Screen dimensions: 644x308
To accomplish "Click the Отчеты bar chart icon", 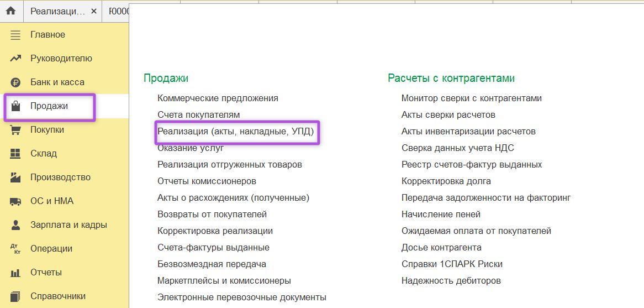I will tap(15, 273).
